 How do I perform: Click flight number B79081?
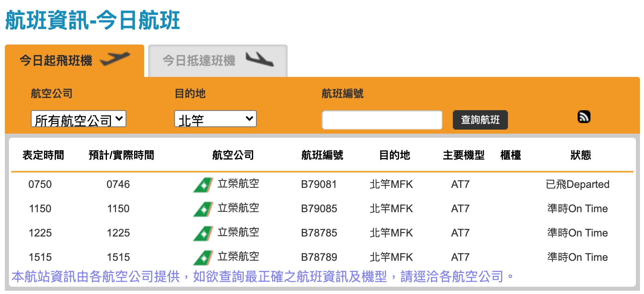pyautogui.click(x=319, y=185)
